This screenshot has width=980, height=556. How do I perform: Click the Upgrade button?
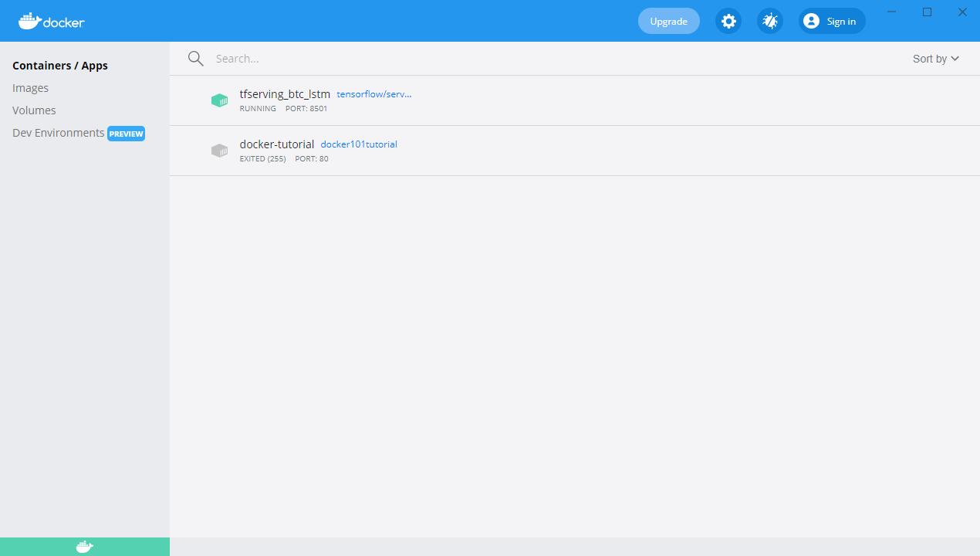pos(669,21)
